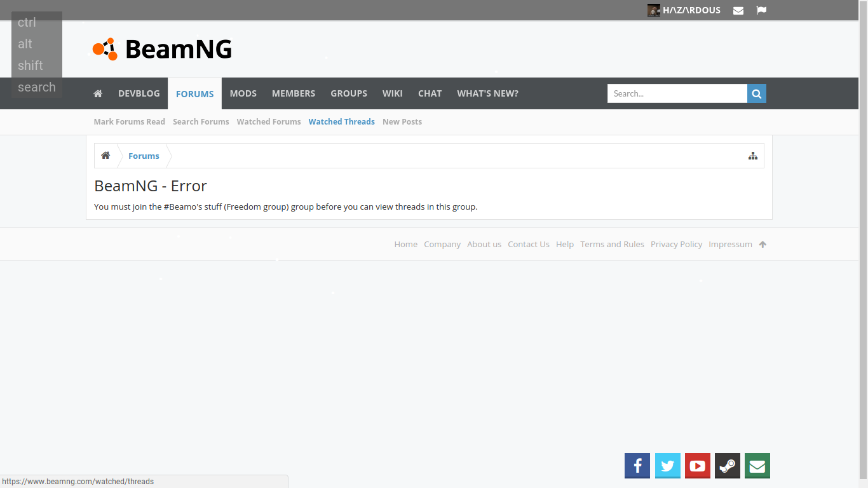Click the BeamNG - Error heading

pyautogui.click(x=151, y=186)
